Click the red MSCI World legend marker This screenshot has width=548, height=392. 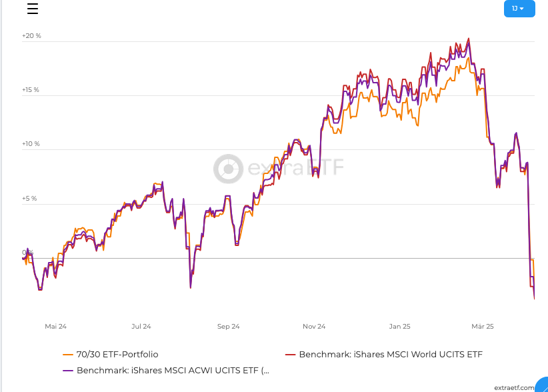290,355
